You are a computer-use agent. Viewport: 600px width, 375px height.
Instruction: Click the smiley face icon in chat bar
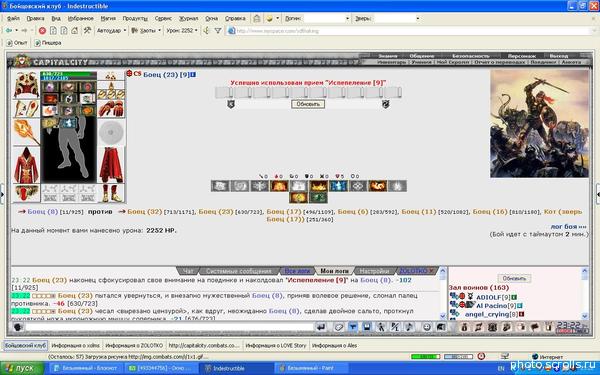tap(427, 327)
